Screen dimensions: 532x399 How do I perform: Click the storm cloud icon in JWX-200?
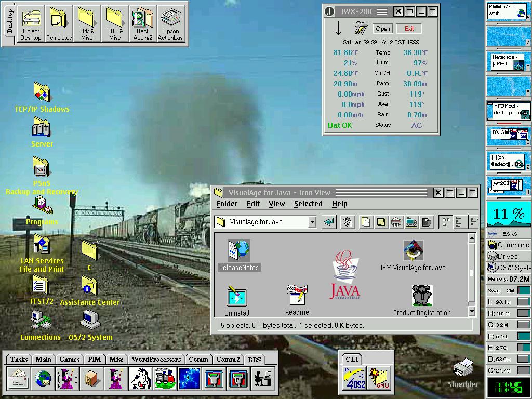[x=361, y=28]
